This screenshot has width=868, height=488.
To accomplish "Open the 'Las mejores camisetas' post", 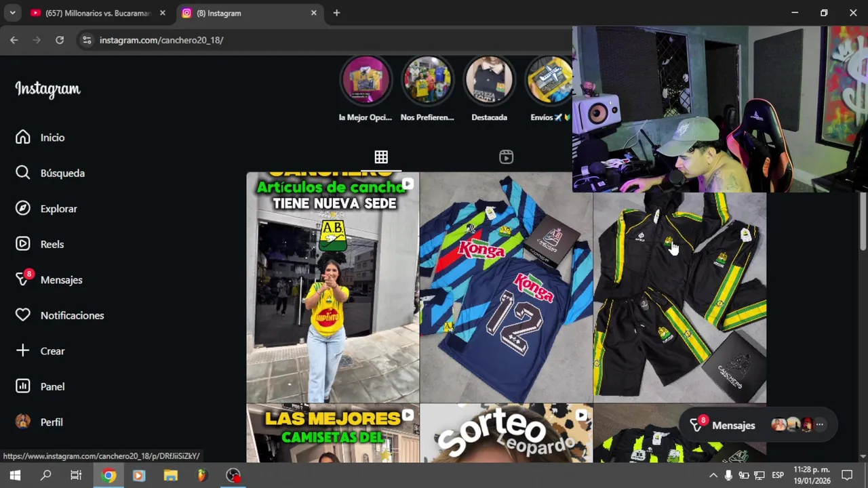I will tap(332, 434).
